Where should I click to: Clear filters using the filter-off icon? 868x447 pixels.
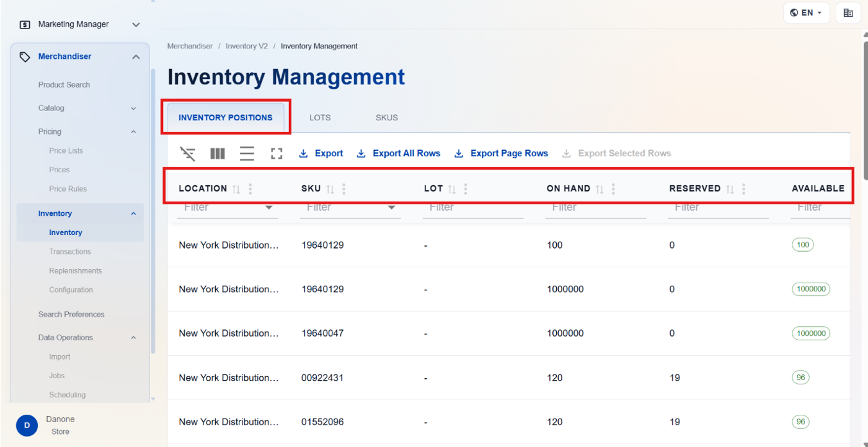pos(187,154)
